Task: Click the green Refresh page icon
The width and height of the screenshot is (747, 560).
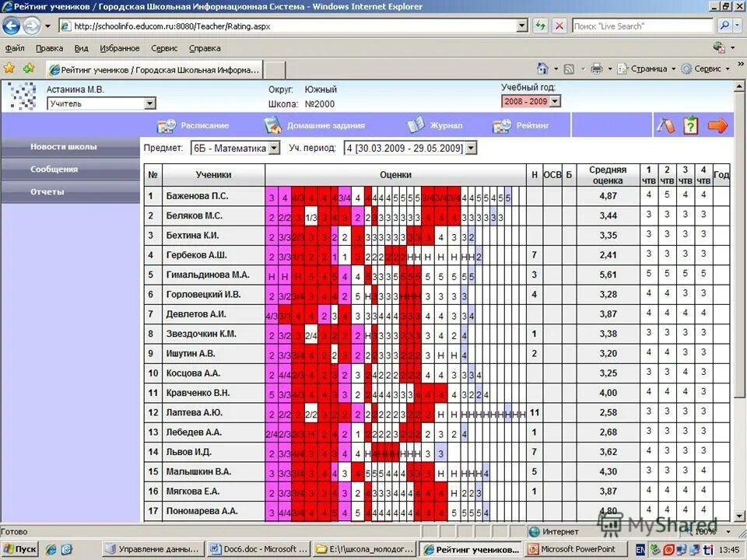Action: pos(540,26)
